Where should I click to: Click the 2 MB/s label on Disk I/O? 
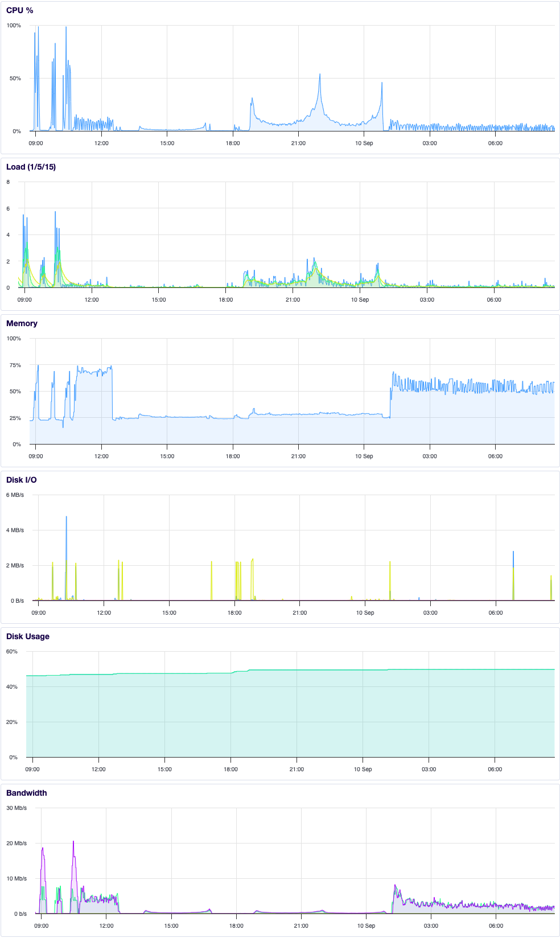tap(15, 566)
